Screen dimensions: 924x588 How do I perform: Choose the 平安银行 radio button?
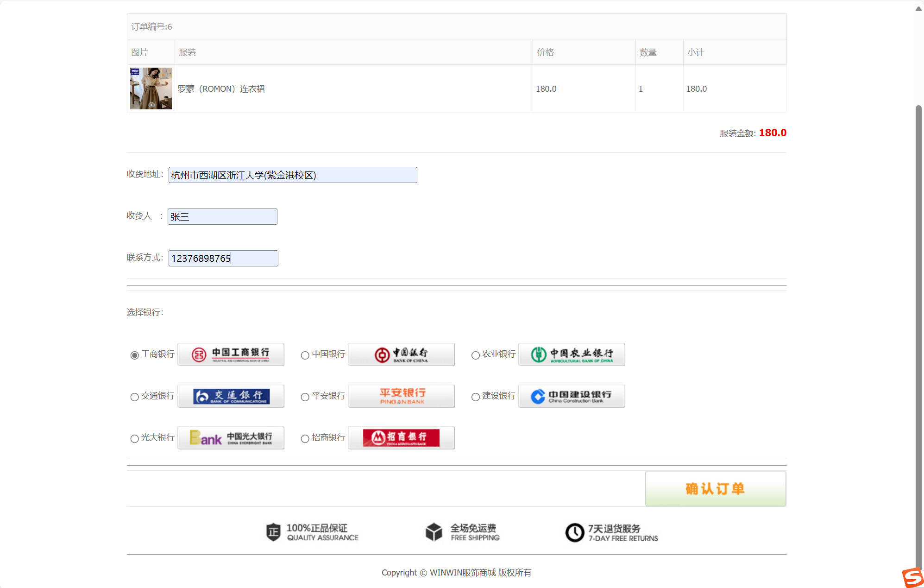coord(305,397)
